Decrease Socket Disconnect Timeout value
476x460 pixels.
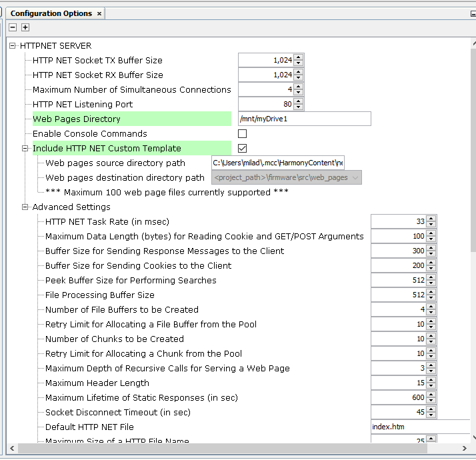[x=431, y=415]
